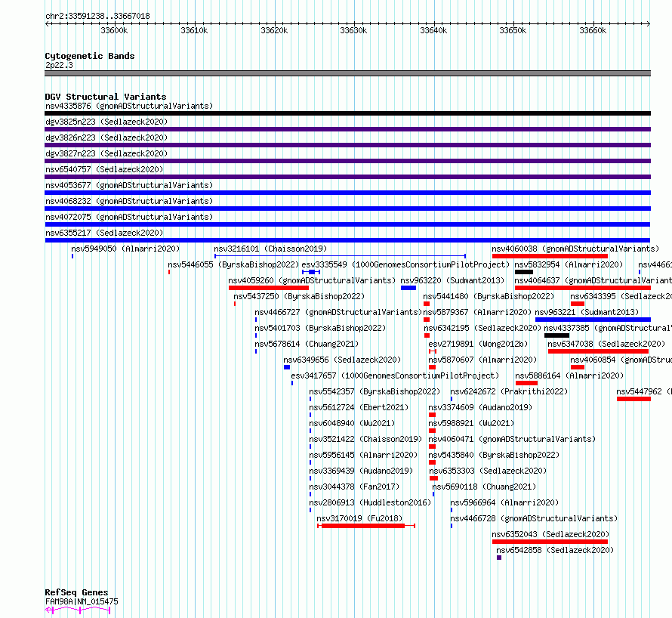Click the nsv6342195 Sedlazeck2020 label
The width and height of the screenshot is (672, 618).
(x=482, y=328)
